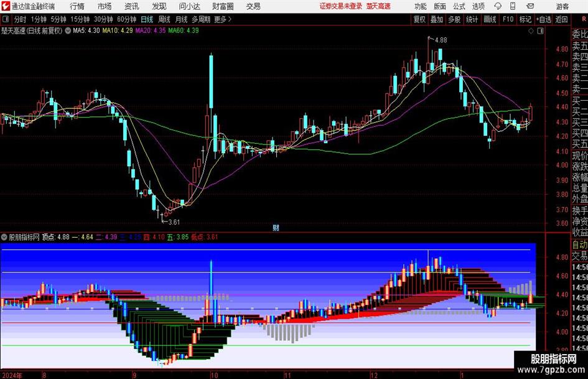Open the 交易 menu
This screenshot has width=588, height=379.
[x=253, y=6]
